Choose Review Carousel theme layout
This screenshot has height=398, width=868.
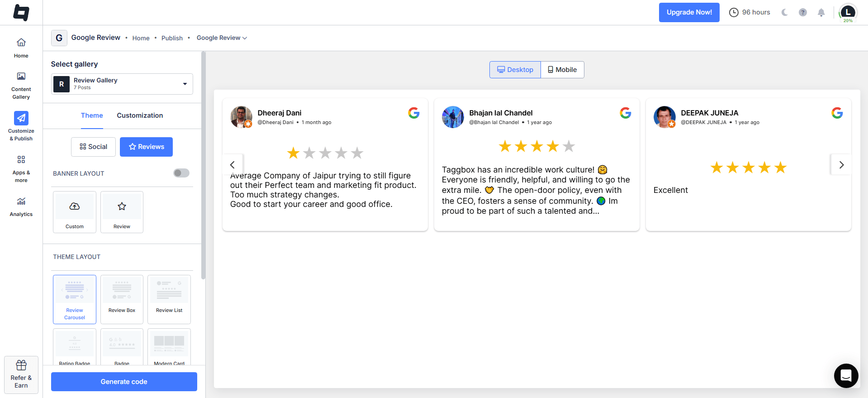coord(75,299)
